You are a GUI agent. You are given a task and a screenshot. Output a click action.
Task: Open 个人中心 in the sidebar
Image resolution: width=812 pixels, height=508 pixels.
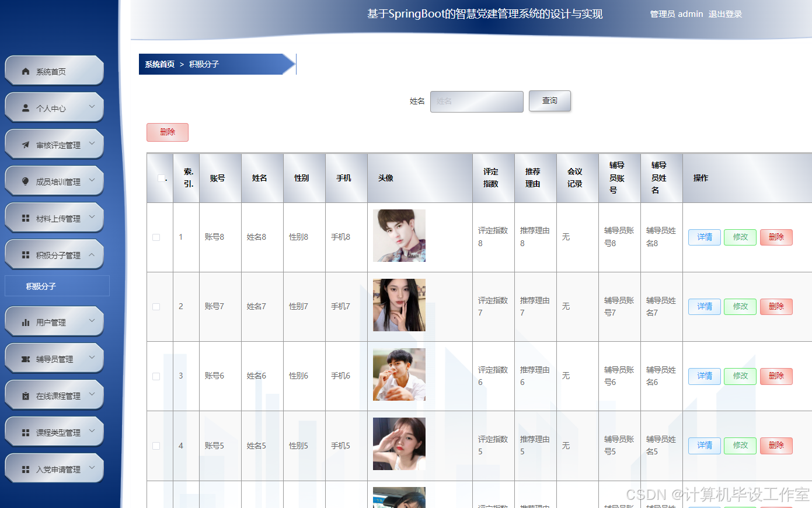(x=54, y=108)
